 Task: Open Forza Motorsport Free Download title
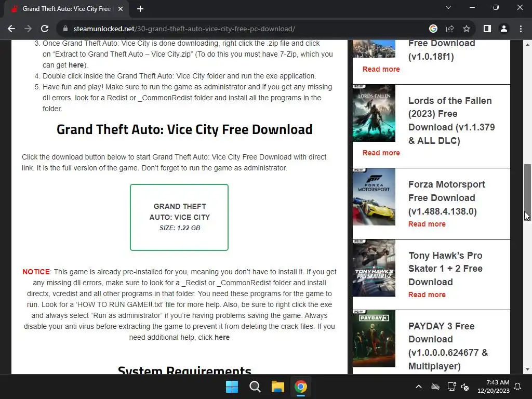tap(446, 198)
